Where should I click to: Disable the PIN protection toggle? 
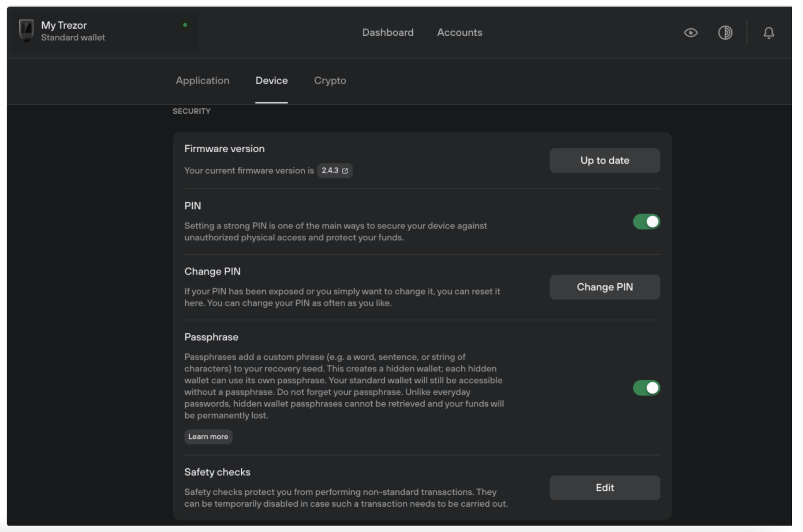(x=646, y=222)
